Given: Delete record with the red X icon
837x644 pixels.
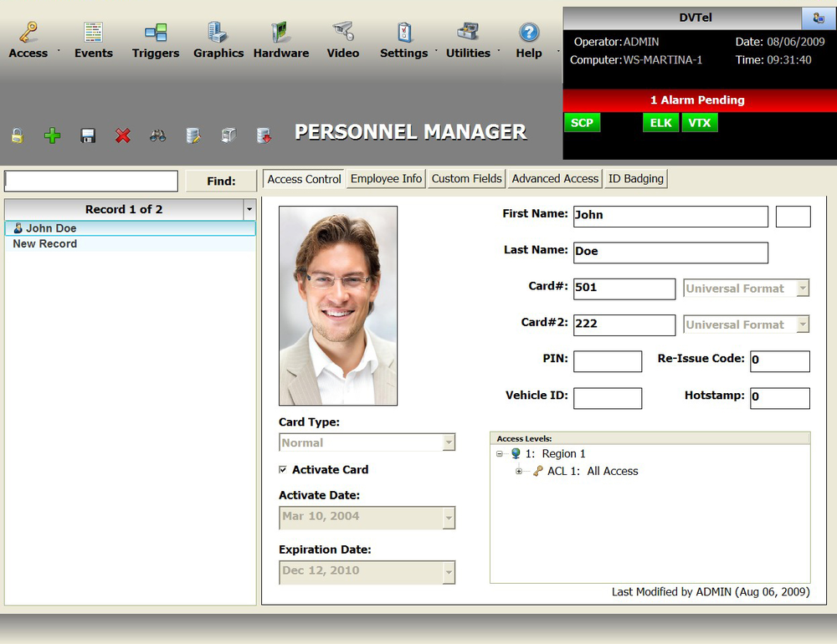Looking at the screenshot, I should [x=123, y=135].
